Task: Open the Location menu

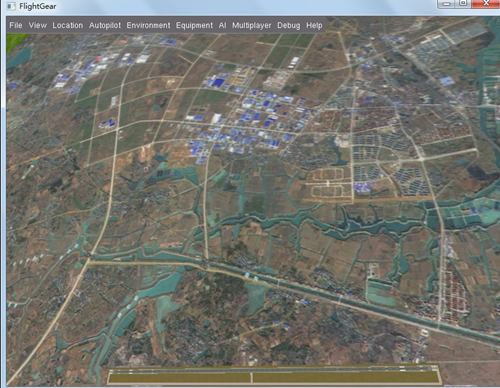Action: pyautogui.click(x=68, y=25)
